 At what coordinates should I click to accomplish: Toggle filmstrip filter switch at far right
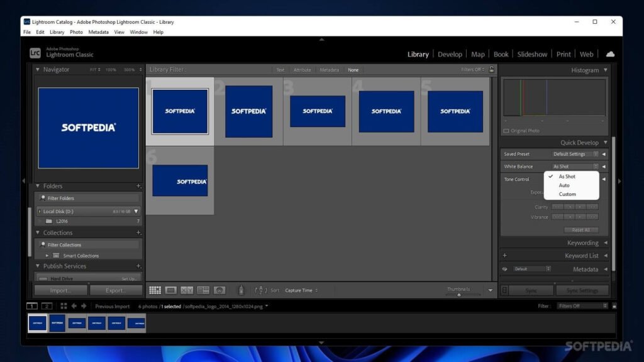coord(614,306)
